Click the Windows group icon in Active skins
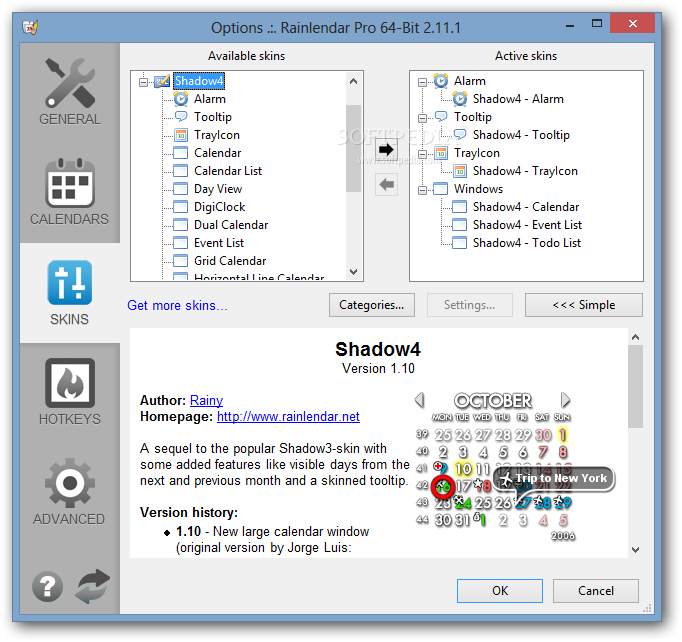The width and height of the screenshot is (682, 642). (441, 189)
